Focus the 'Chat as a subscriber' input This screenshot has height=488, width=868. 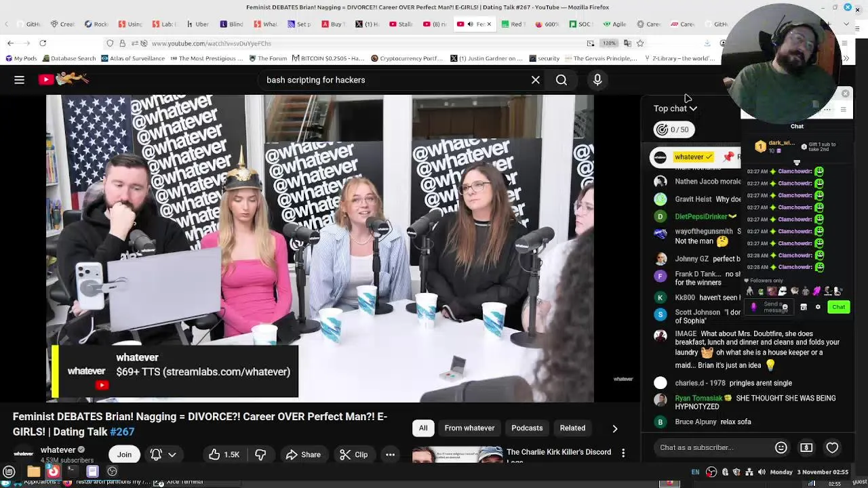[x=712, y=447]
